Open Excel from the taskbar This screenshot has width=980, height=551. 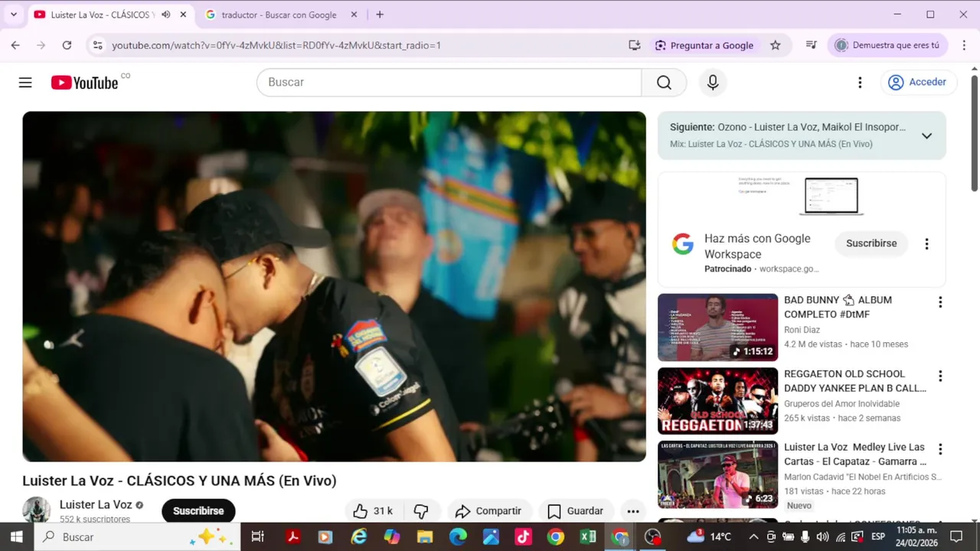[588, 536]
